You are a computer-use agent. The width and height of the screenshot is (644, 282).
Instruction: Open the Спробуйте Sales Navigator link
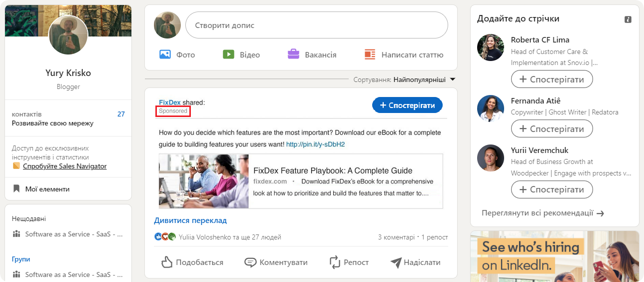pos(64,166)
